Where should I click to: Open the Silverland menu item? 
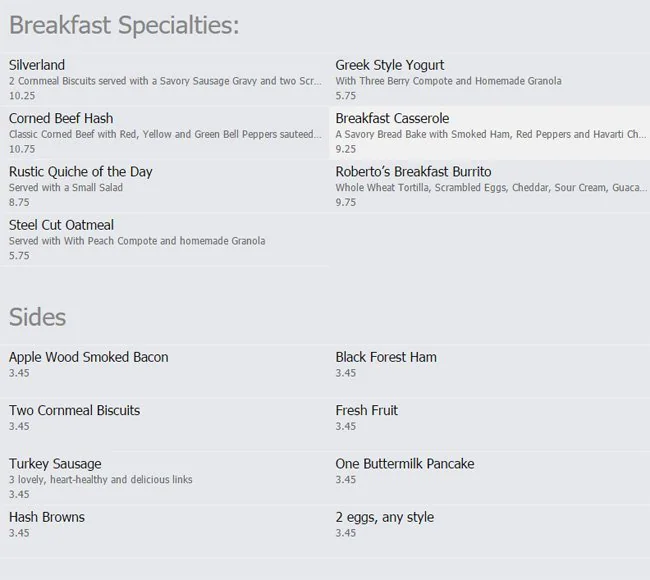point(37,65)
